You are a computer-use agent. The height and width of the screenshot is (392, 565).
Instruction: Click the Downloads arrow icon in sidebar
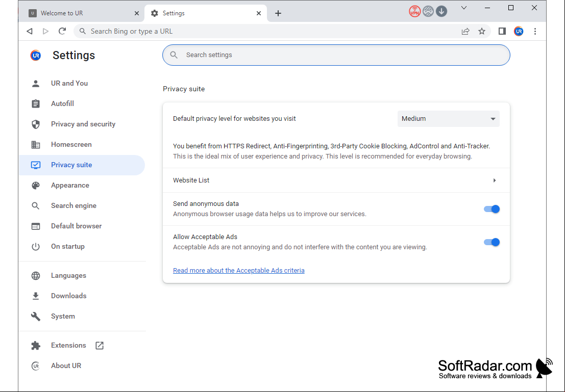pos(36,296)
